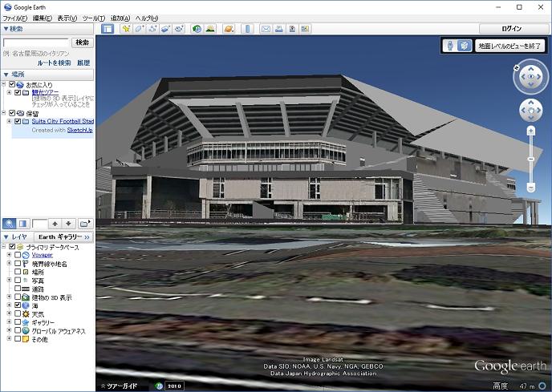Open the historical imagery clock tool
Image resolution: width=552 pixels, height=392 pixels.
pyautogui.click(x=197, y=29)
